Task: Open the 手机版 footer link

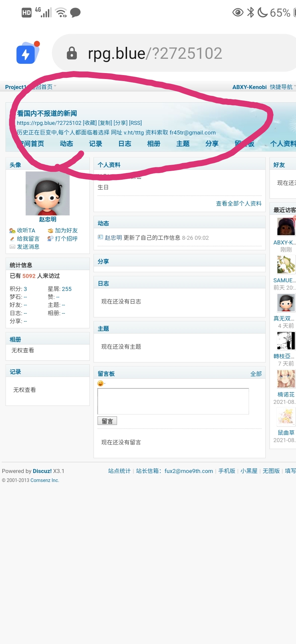Action: 227,471
